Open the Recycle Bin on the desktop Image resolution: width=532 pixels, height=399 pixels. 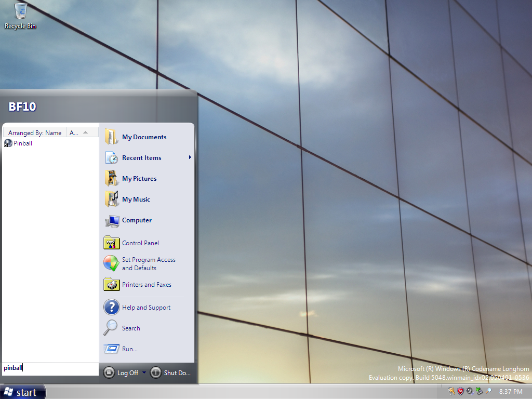click(x=20, y=16)
